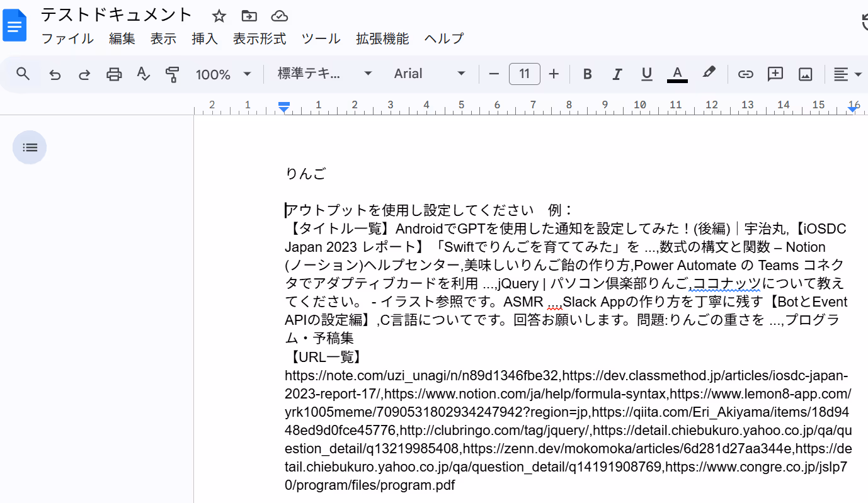
Task: Open the Google Docs home icon
Action: (14, 26)
